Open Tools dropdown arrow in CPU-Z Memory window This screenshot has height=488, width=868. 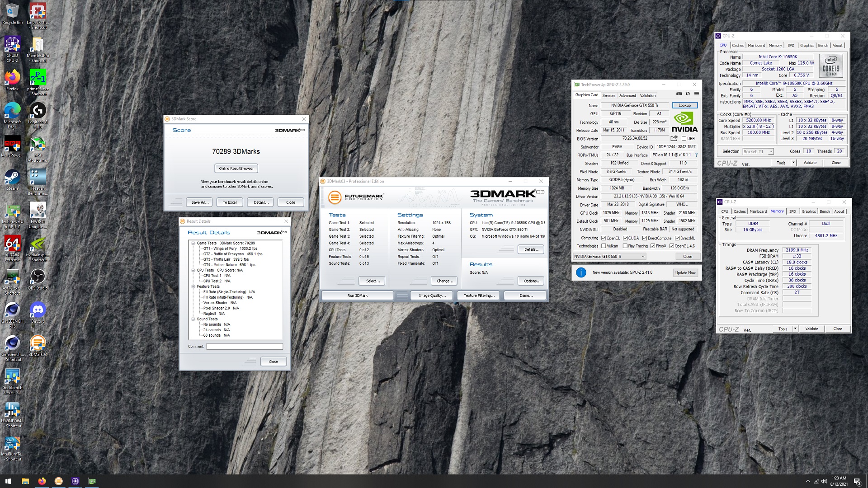pos(795,329)
